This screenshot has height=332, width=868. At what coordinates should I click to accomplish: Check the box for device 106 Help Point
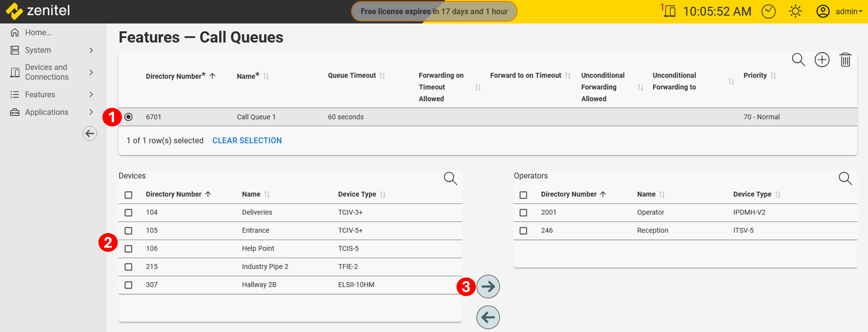pyautogui.click(x=128, y=249)
